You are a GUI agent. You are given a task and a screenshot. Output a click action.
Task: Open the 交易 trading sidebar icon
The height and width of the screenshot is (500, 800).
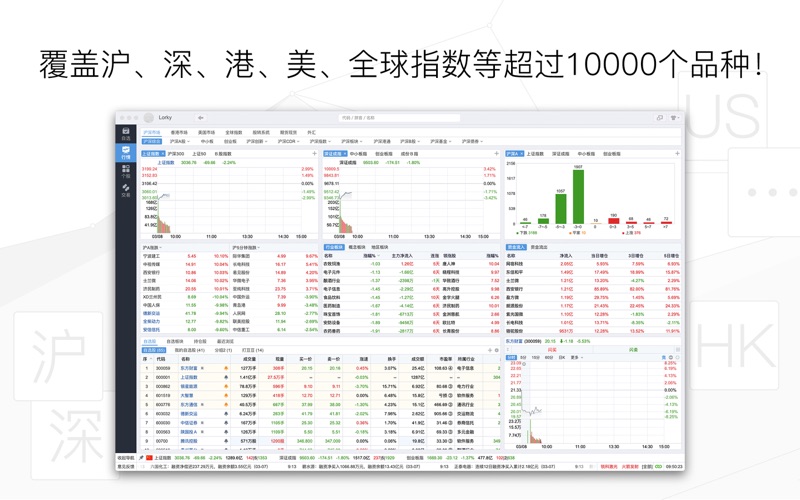point(126,190)
